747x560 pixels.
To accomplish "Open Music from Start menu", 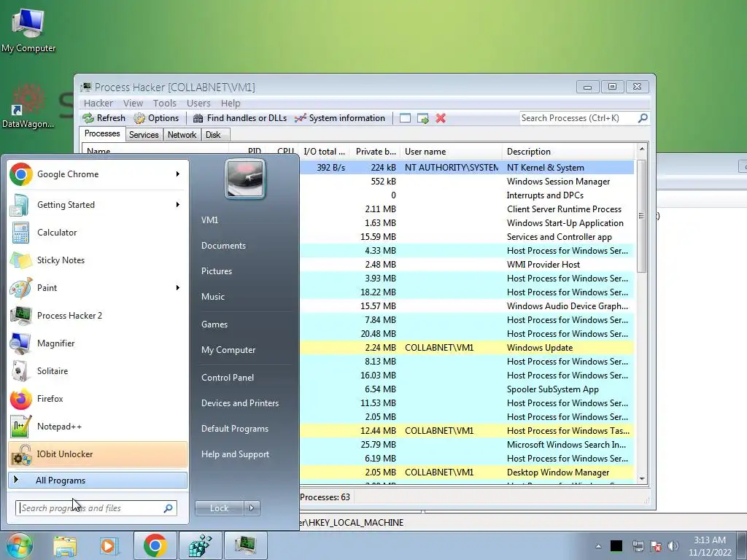I will point(212,297).
